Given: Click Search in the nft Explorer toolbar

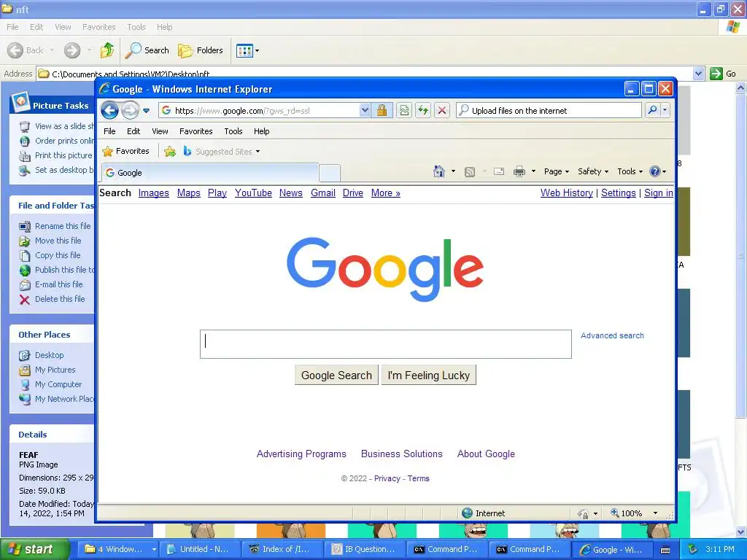Looking at the screenshot, I should (147, 50).
